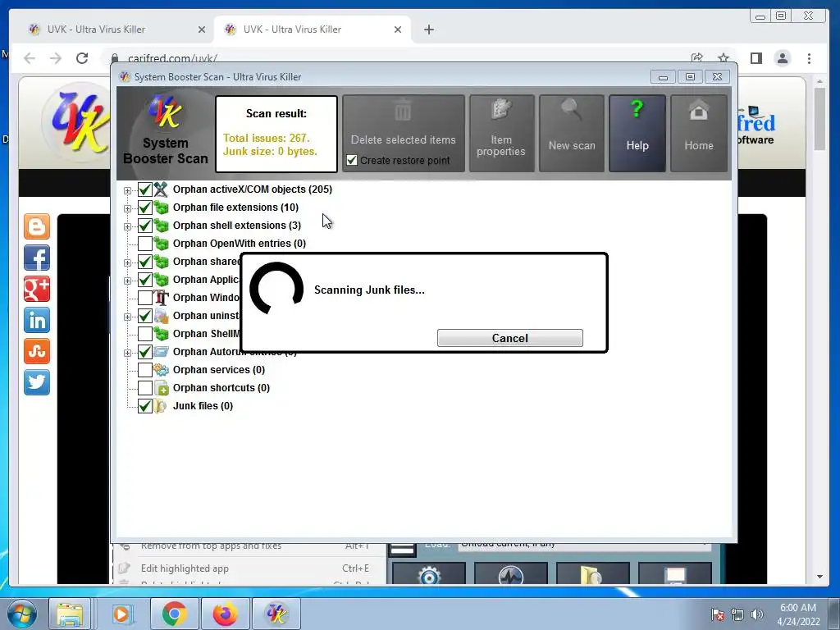Screen dimensions: 840x630
Task: Expand Orphan Autorun entries node
Action: pos(127,353)
